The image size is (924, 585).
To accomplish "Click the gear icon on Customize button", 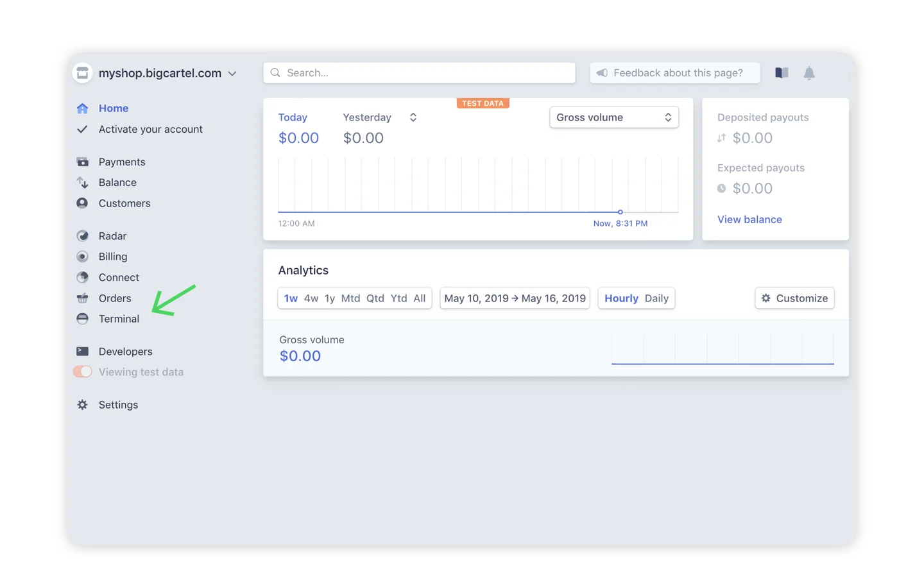I will (x=766, y=298).
